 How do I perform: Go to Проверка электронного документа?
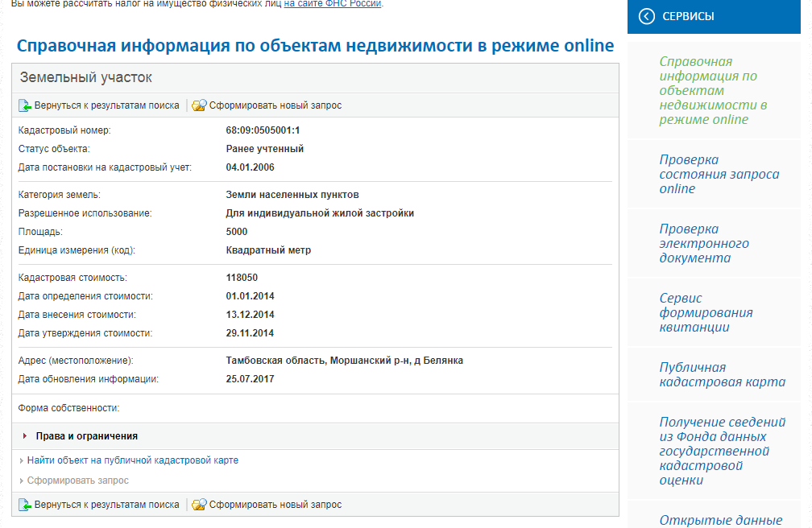coord(703,244)
